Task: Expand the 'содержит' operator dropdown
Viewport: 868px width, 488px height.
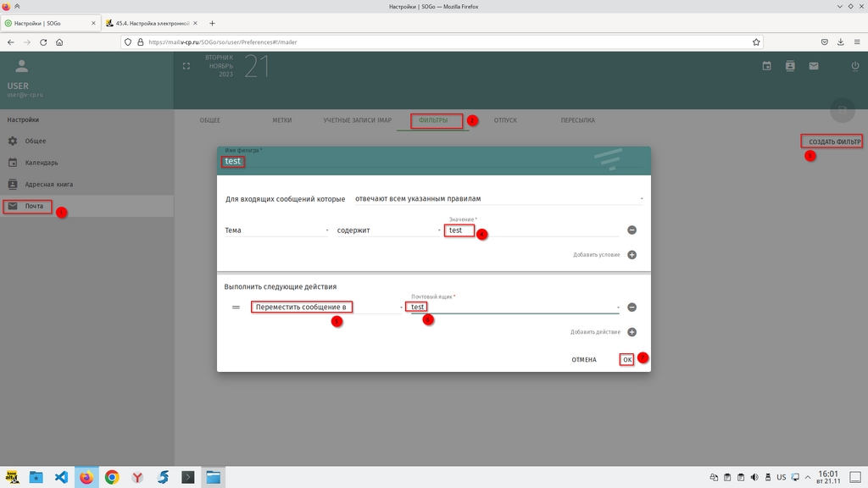Action: tap(388, 230)
